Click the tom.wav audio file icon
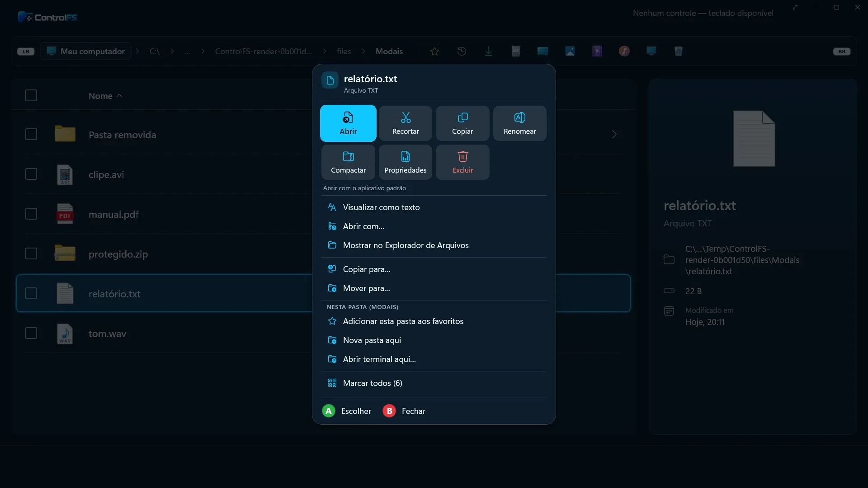Image resolution: width=868 pixels, height=488 pixels. (65, 333)
